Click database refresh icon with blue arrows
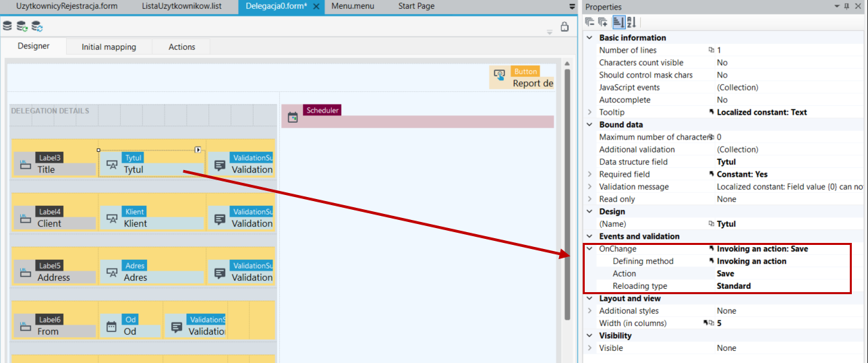The height and width of the screenshot is (363, 868). (x=37, y=26)
